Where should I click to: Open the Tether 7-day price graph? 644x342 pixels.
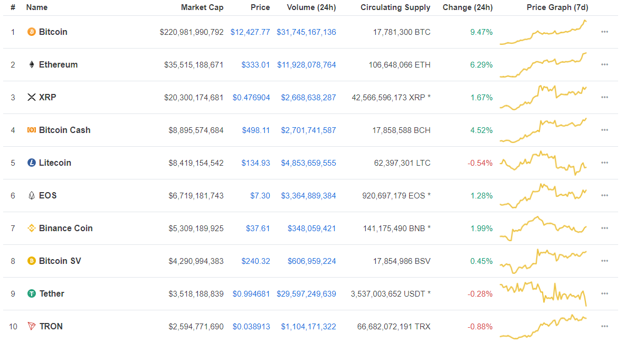click(543, 294)
